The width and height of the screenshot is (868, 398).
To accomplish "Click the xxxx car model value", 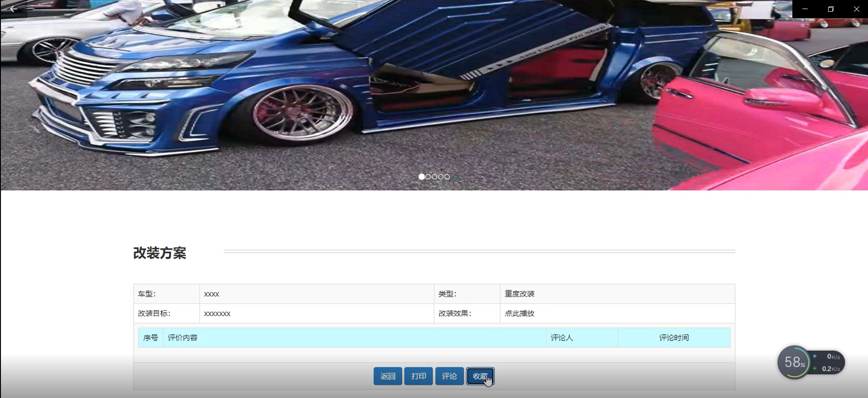I will (212, 294).
